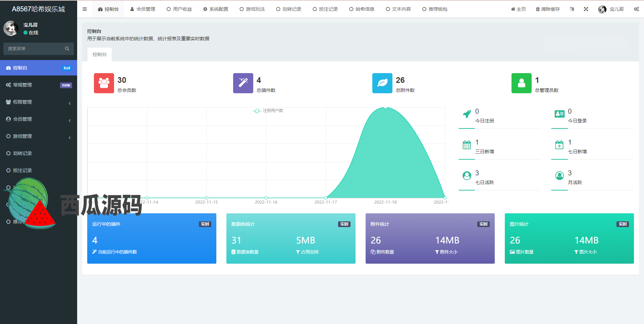Toggle fullscreen icon in top bar
The image size is (644, 324).
pos(586,9)
